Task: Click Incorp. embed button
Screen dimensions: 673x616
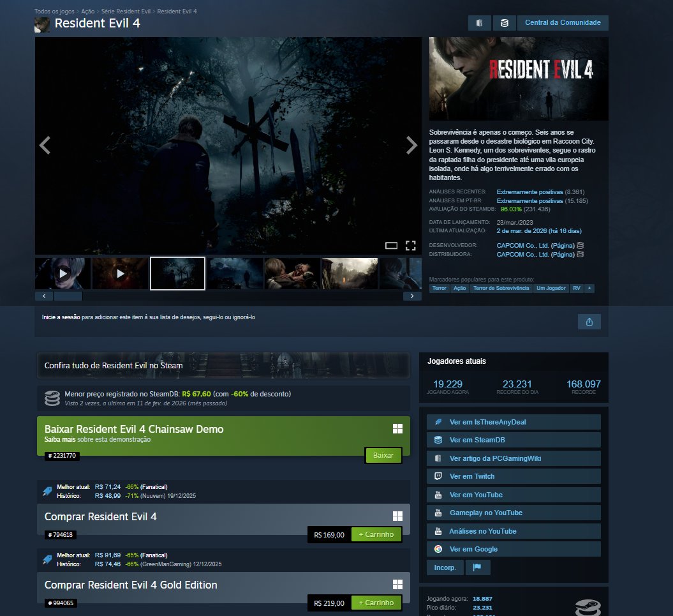Action: 445,567
